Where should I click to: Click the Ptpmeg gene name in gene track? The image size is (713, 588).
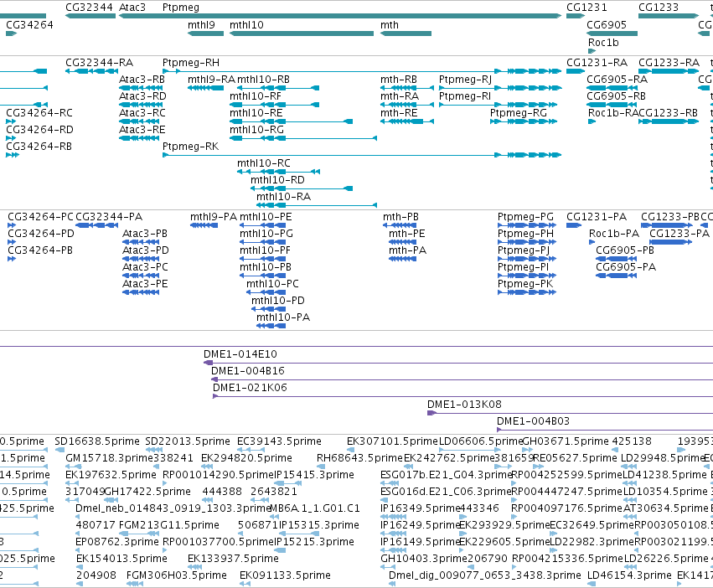180,8
